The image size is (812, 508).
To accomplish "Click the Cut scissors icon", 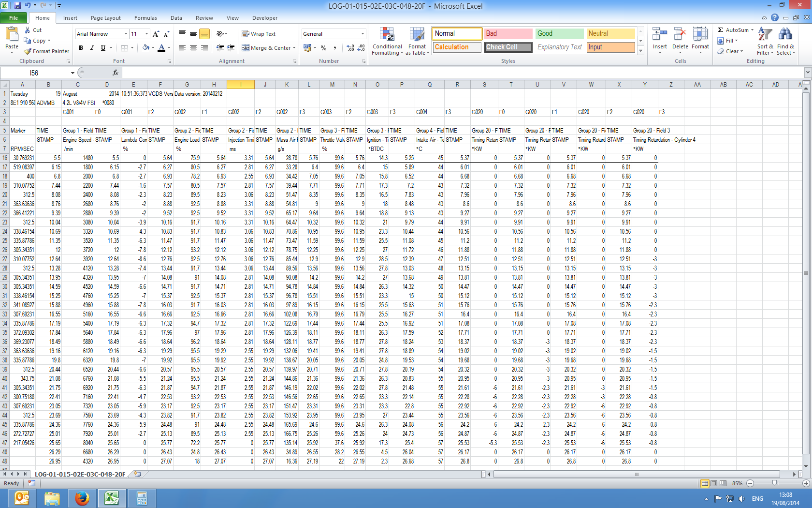I will [x=28, y=30].
